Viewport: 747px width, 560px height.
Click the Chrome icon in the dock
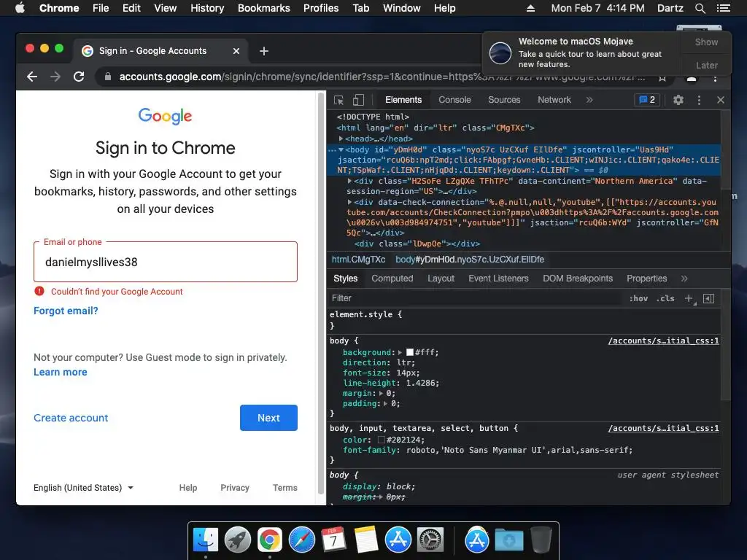270,540
